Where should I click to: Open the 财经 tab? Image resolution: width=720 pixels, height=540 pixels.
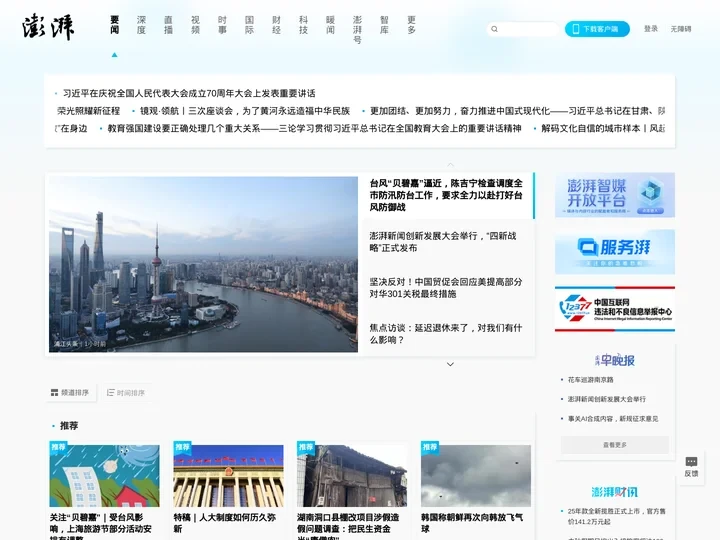click(276, 25)
